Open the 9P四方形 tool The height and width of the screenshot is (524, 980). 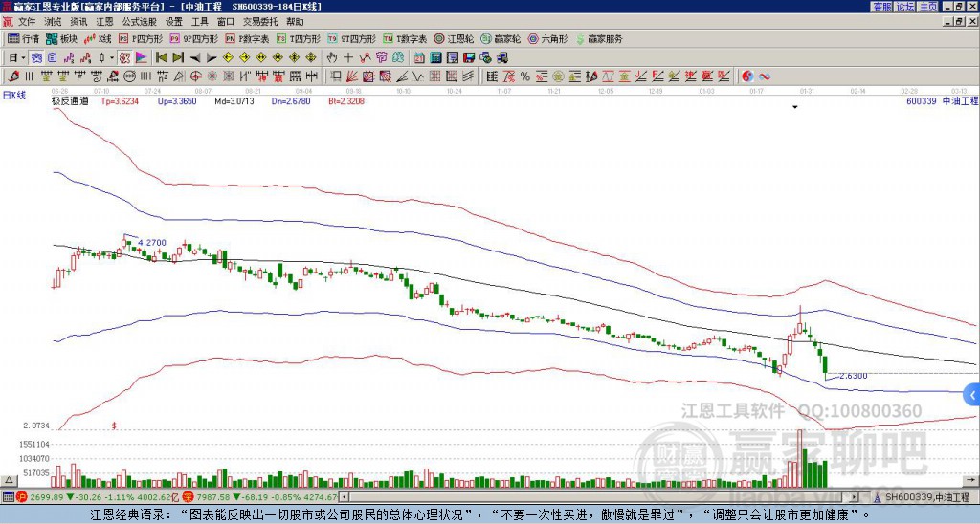click(x=193, y=38)
